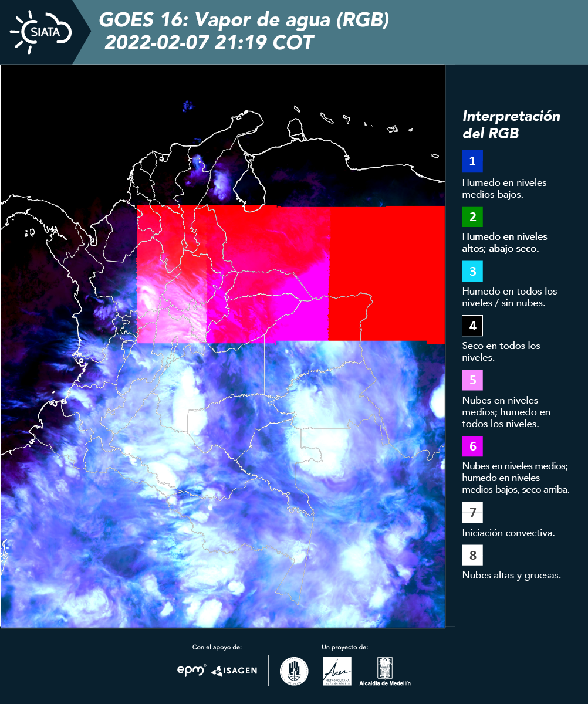Click the round seal logo in the footer
This screenshot has width=588, height=704.
coord(294,671)
